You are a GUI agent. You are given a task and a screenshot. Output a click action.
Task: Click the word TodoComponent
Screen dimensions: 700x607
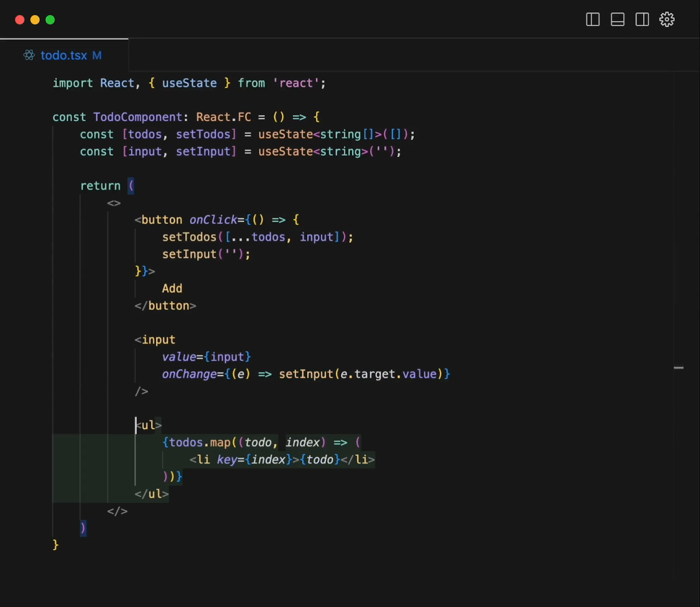(138, 117)
